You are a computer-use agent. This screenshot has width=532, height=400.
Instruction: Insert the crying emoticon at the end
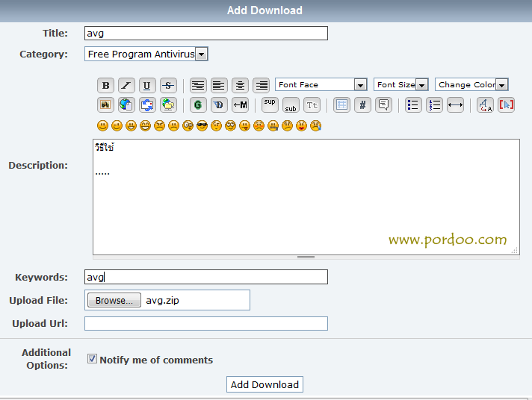tap(315, 126)
